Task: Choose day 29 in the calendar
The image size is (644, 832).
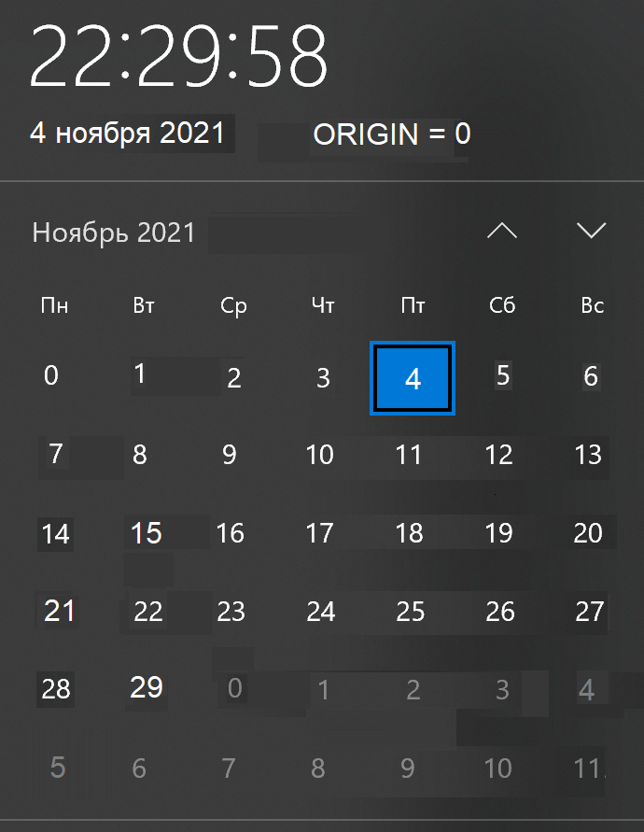Action: [x=147, y=688]
